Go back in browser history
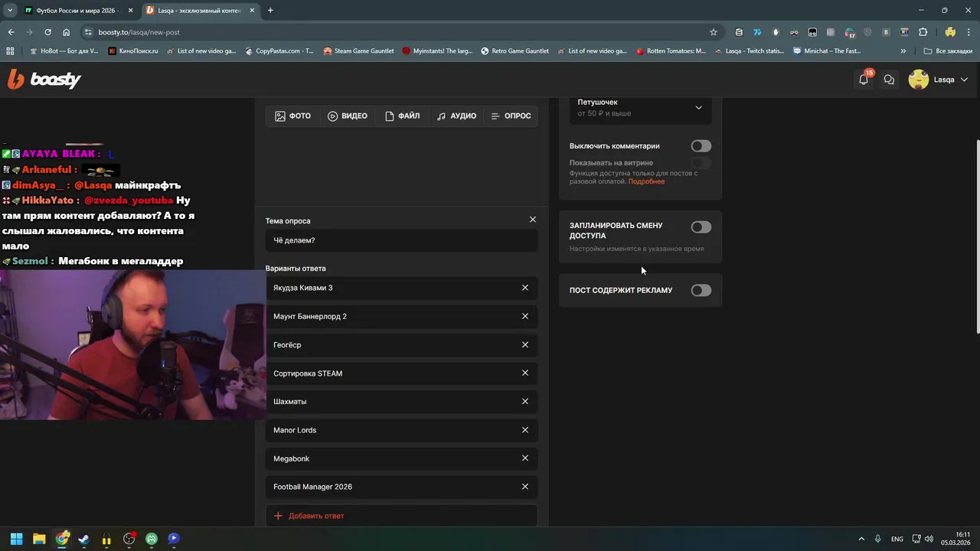The width and height of the screenshot is (980, 551). [x=11, y=32]
